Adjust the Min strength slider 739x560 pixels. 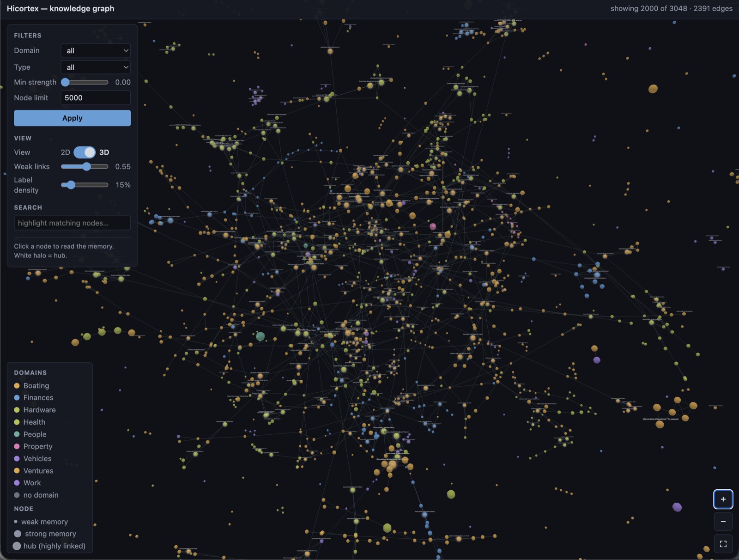[85, 82]
